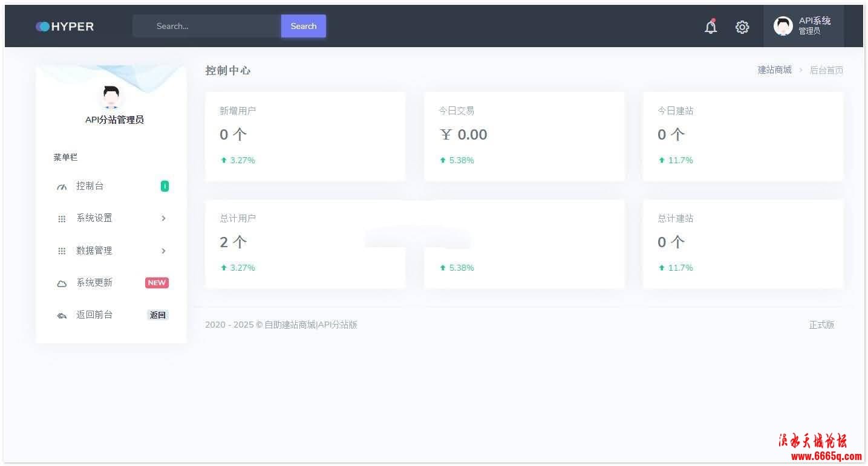Focus the Search... input field

(207, 26)
